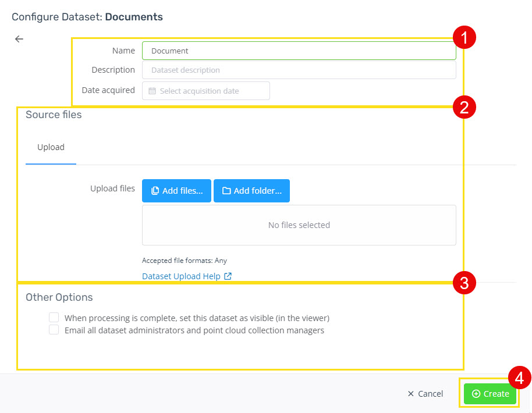Check the email all dataset administrators option

[54, 329]
